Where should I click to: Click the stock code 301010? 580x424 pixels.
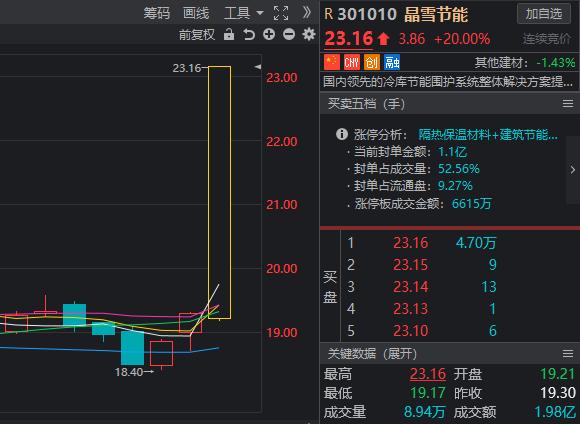point(367,14)
